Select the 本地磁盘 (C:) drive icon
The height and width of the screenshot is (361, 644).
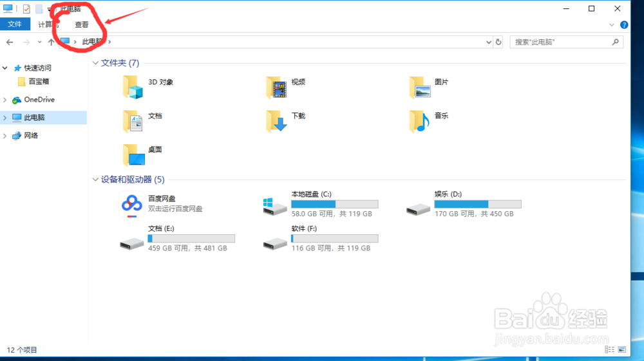275,207
